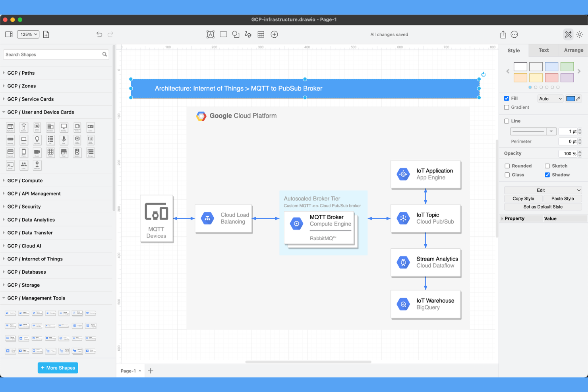Image resolution: width=588 pixels, height=392 pixels.
Task: Choose the white style swatch
Action: (520, 67)
